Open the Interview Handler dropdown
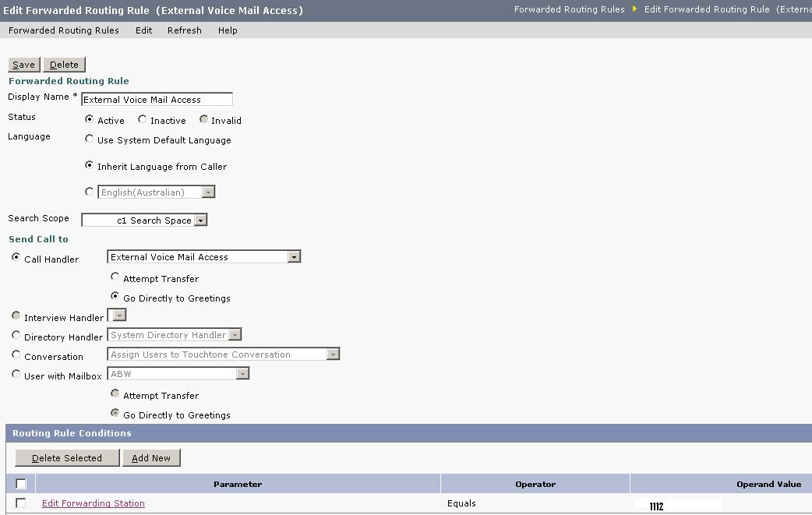812x515 pixels. [x=117, y=316]
